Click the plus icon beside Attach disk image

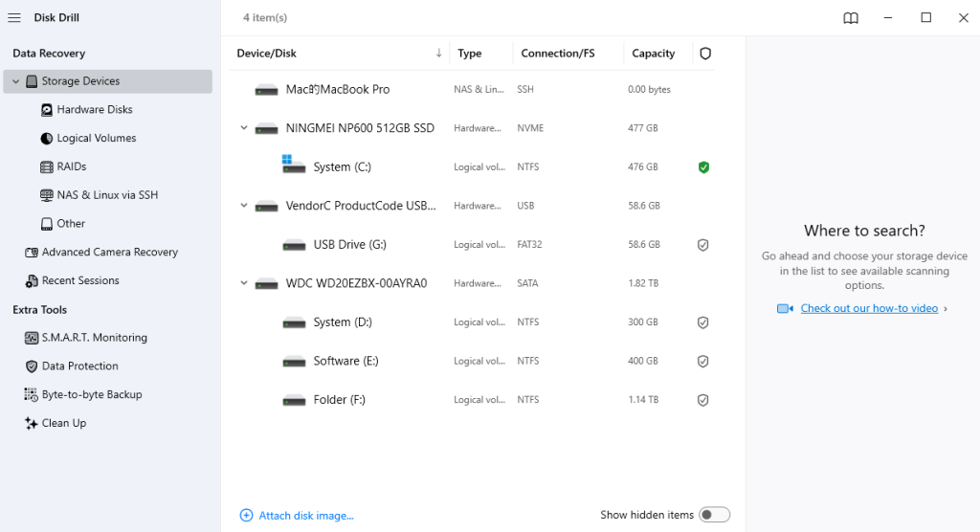tap(246, 515)
